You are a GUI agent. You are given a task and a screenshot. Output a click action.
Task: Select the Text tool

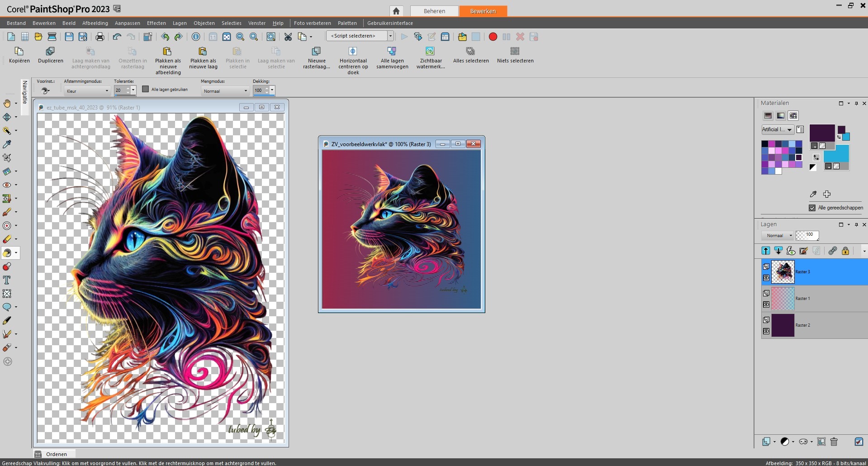(7, 280)
